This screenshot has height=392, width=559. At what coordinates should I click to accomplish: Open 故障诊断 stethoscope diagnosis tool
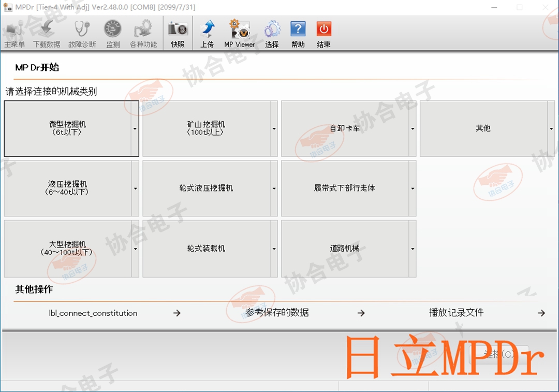82,34
